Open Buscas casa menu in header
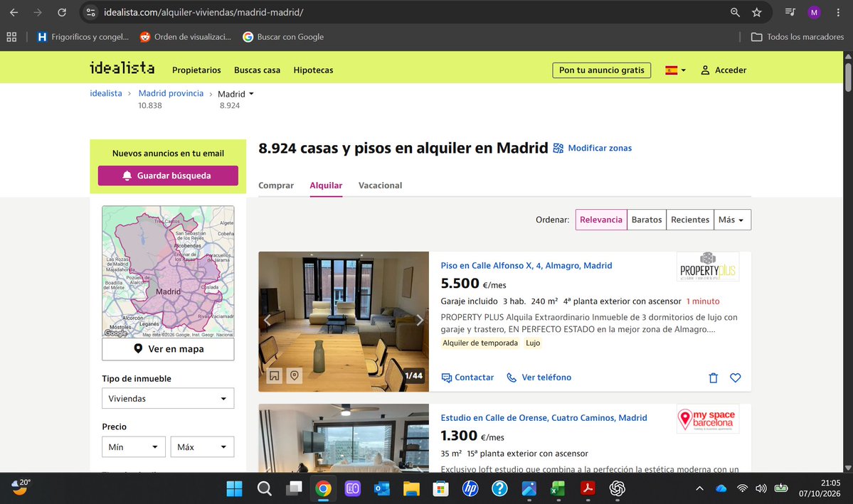This screenshot has width=853, height=504. pyautogui.click(x=258, y=70)
